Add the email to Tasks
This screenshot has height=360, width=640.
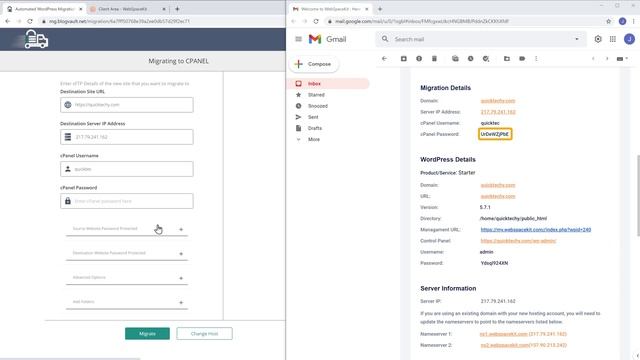click(486, 59)
